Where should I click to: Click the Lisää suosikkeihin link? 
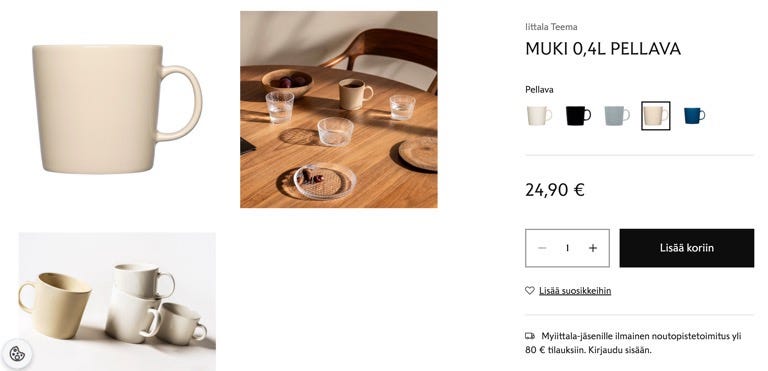click(x=575, y=291)
